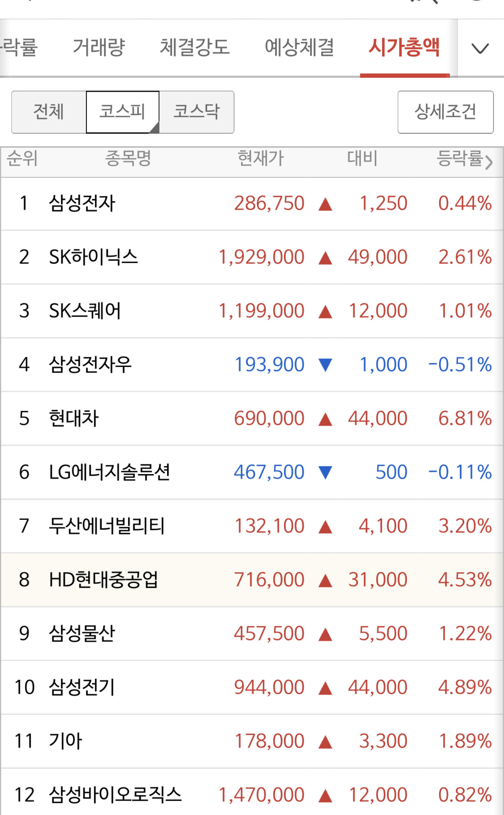Sort by the 현재가 column header

(x=261, y=159)
